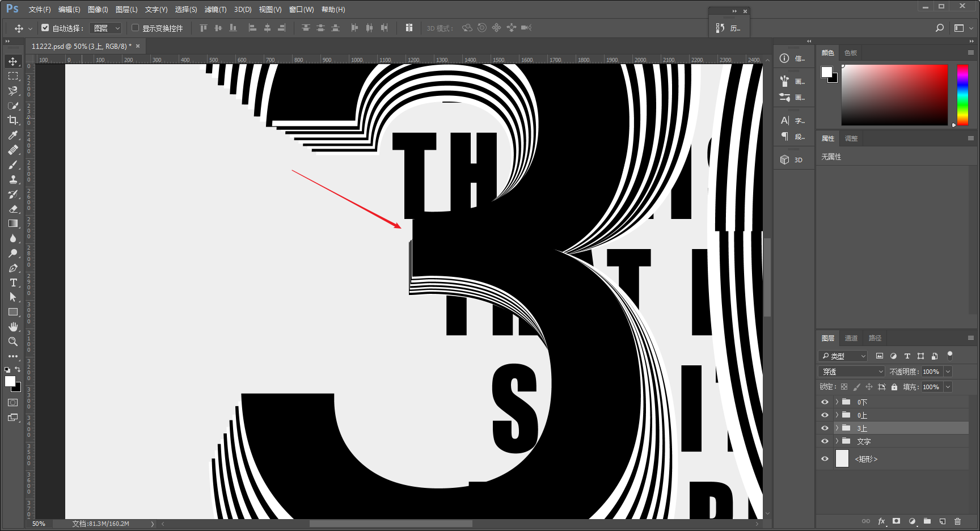
Task: Uncheck the 自动选择 checkbox
Action: (45, 28)
